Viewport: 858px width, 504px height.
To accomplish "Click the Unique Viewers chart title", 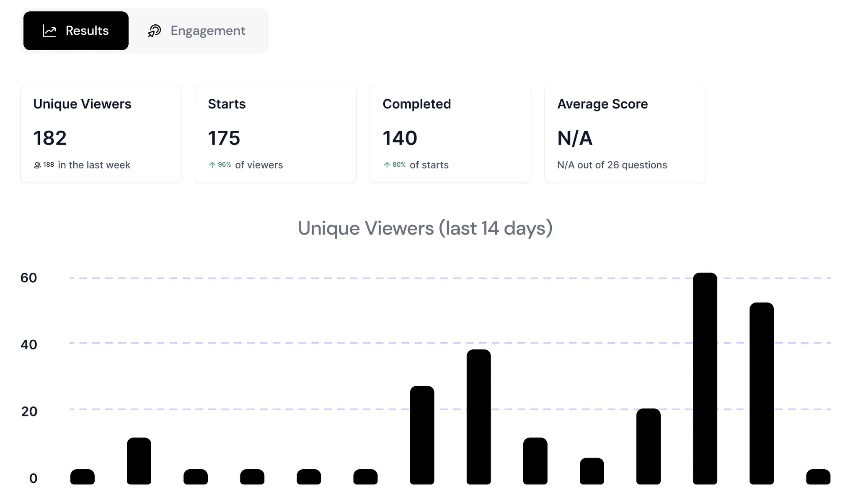I will click(x=425, y=228).
